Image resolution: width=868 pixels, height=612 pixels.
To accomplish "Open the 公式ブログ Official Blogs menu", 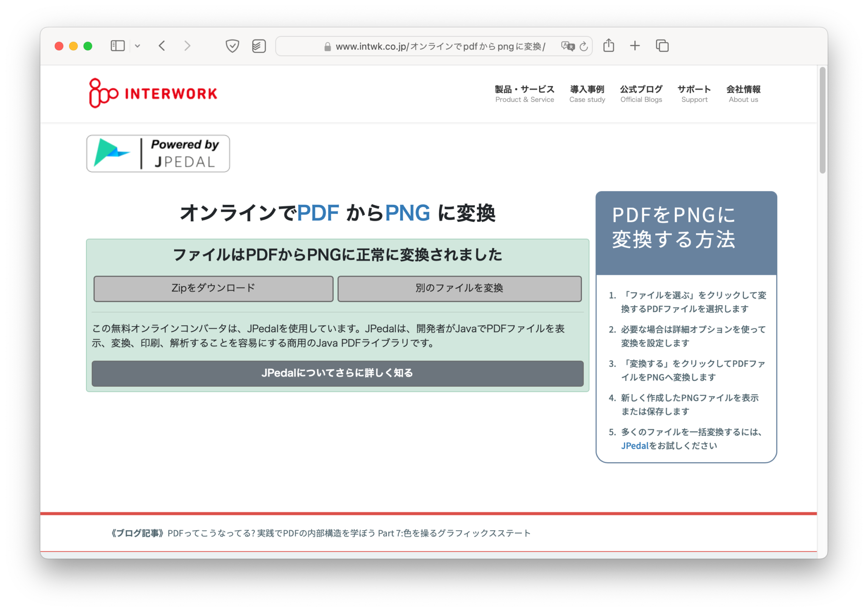I will 641,94.
